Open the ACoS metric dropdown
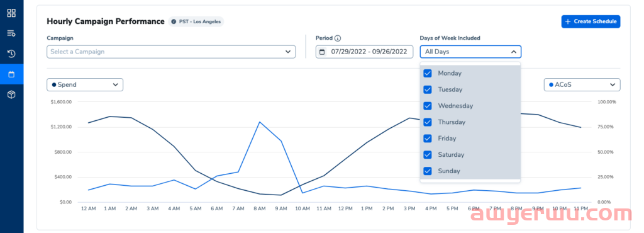 click(x=582, y=84)
